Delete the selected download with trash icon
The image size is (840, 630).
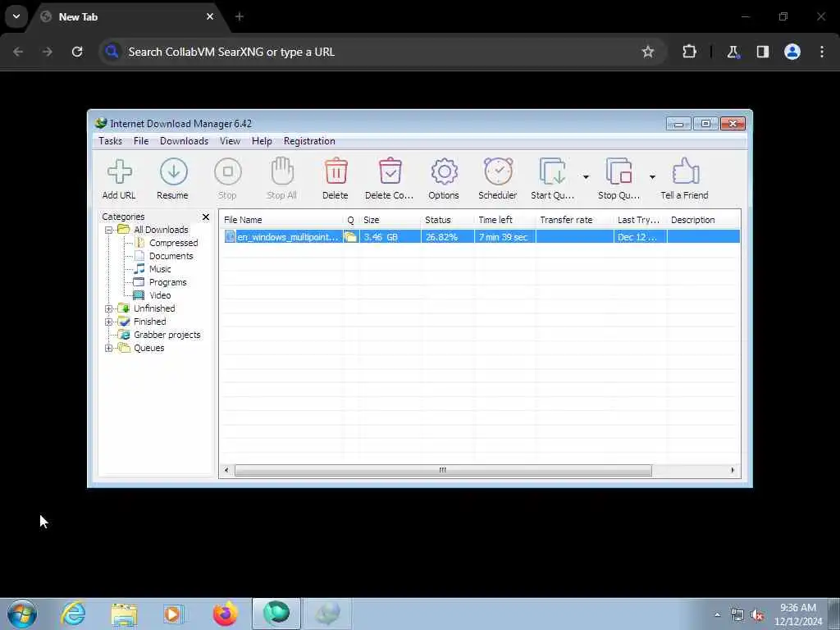(336, 171)
